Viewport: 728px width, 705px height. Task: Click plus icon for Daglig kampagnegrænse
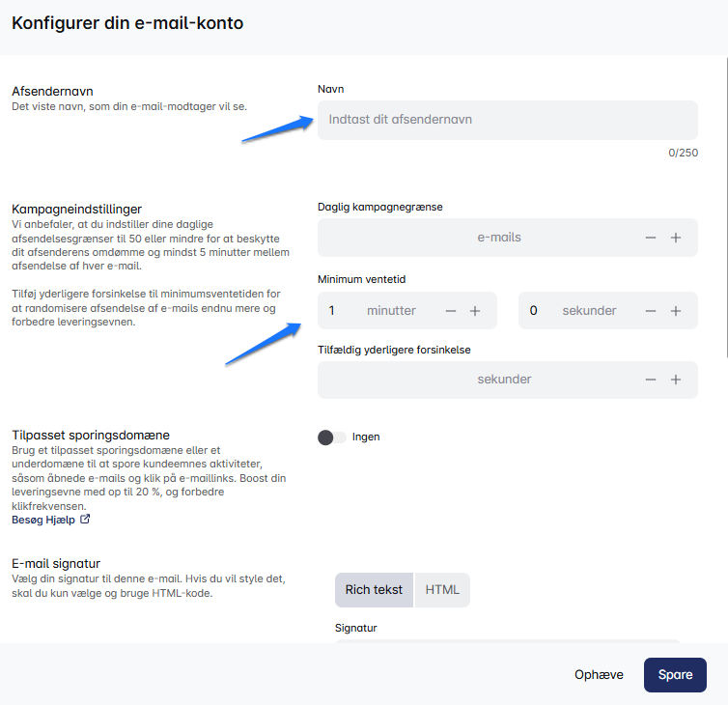(676, 238)
